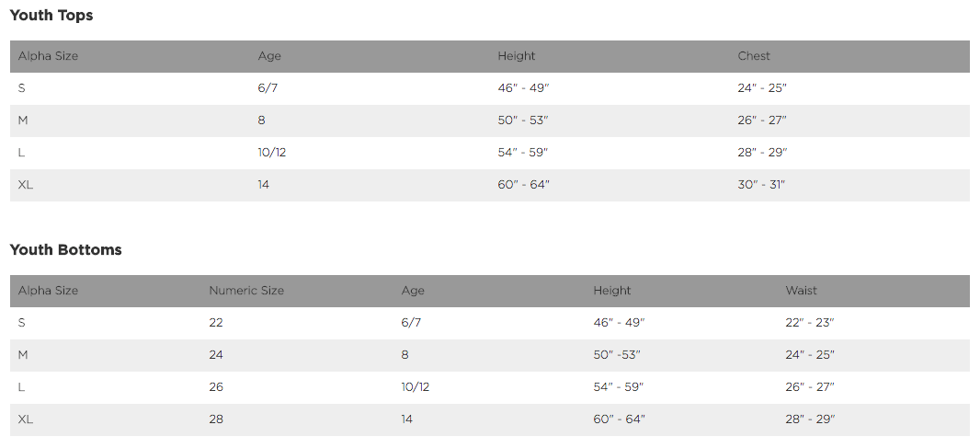Image resolution: width=980 pixels, height=448 pixels.
Task: Click Alpha Size header in Youth Tops table
Action: 48,56
